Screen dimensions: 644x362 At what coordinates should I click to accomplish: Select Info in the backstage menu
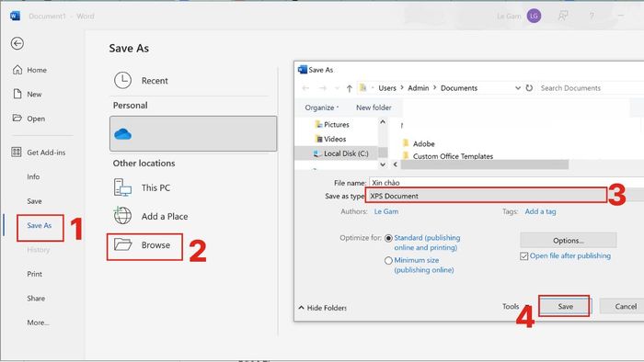(33, 176)
